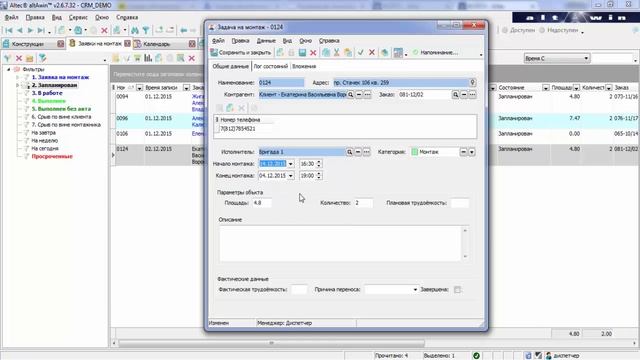This screenshot has height=360, width=640.
Task: Select filter 3. В работе
Action: coord(47,93)
